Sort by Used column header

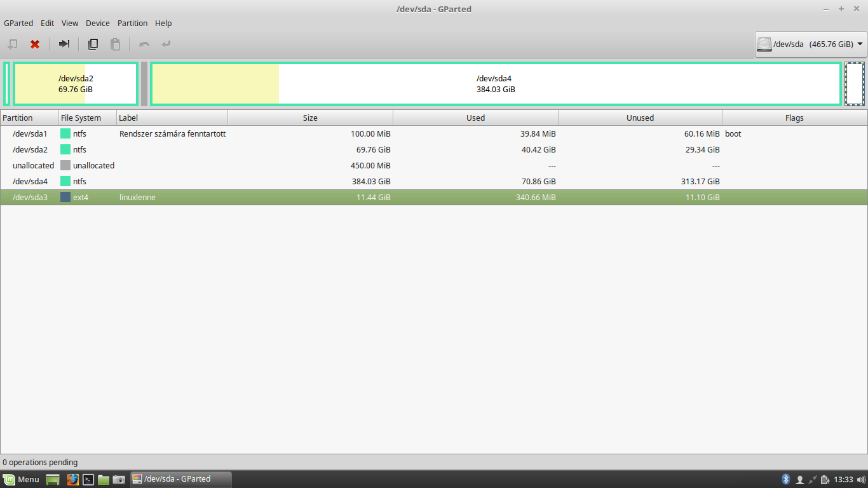pos(475,118)
